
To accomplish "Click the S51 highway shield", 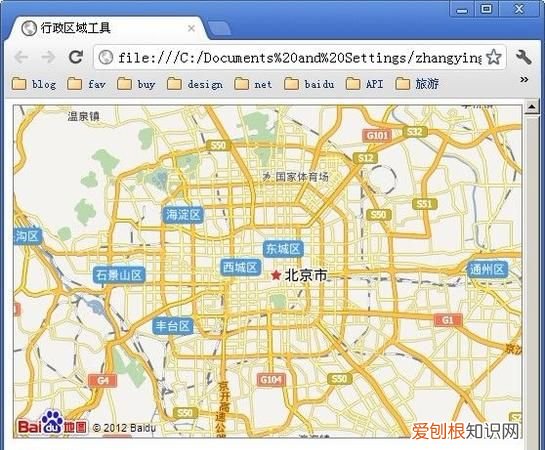I will pyautogui.click(x=424, y=204).
